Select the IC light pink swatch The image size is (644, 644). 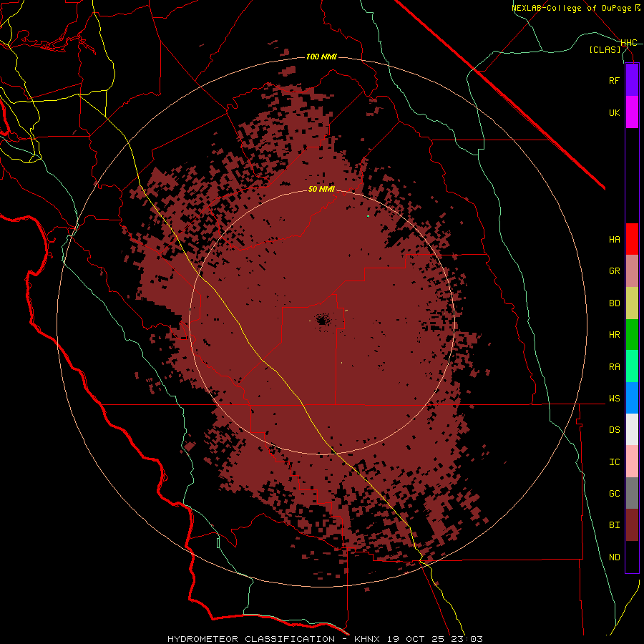click(632, 462)
